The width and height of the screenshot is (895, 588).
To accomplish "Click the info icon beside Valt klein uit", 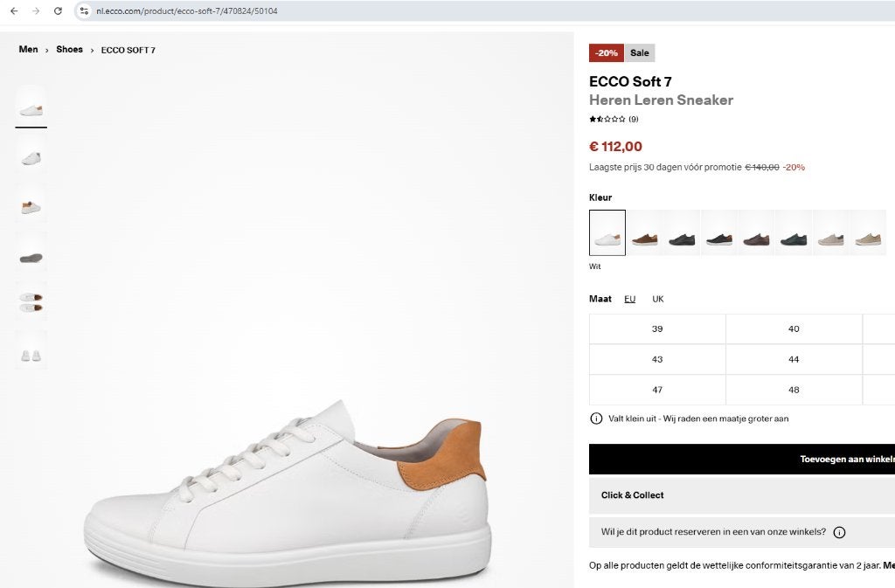I will [x=596, y=419].
